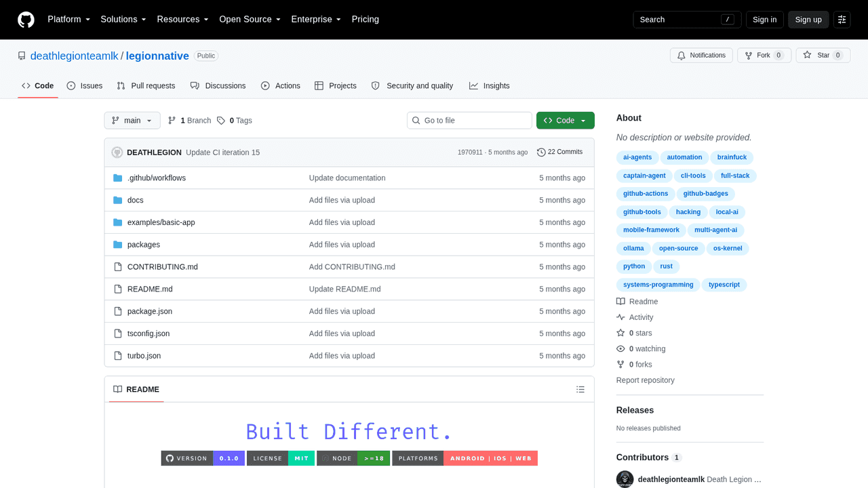Click the Search box in the header
Image resolution: width=868 pixels, height=488 pixels.
point(687,20)
